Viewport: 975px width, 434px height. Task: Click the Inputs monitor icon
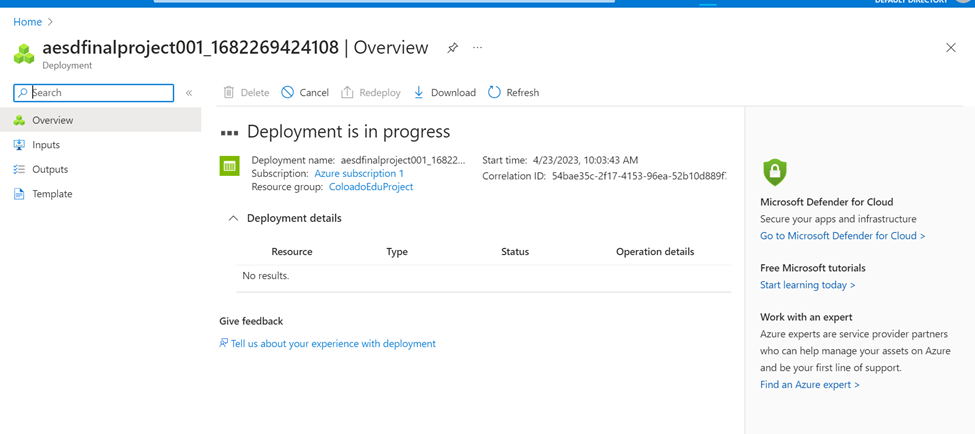tap(19, 145)
